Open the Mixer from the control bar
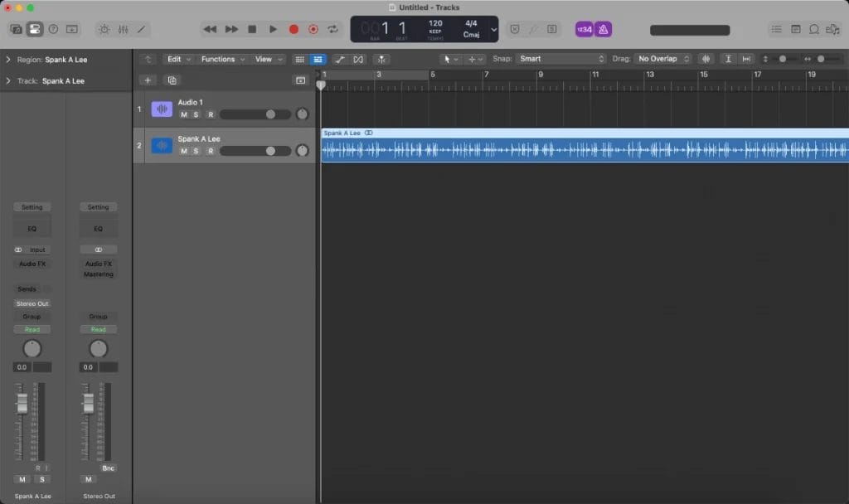This screenshot has height=504, width=849. click(122, 28)
